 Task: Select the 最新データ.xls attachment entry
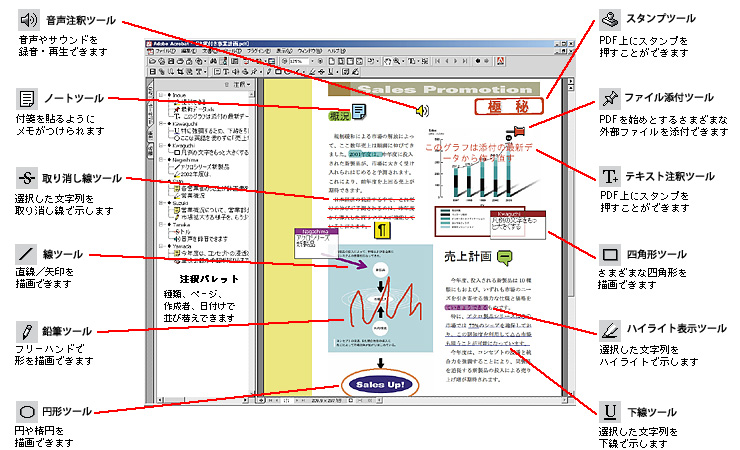coord(194,109)
